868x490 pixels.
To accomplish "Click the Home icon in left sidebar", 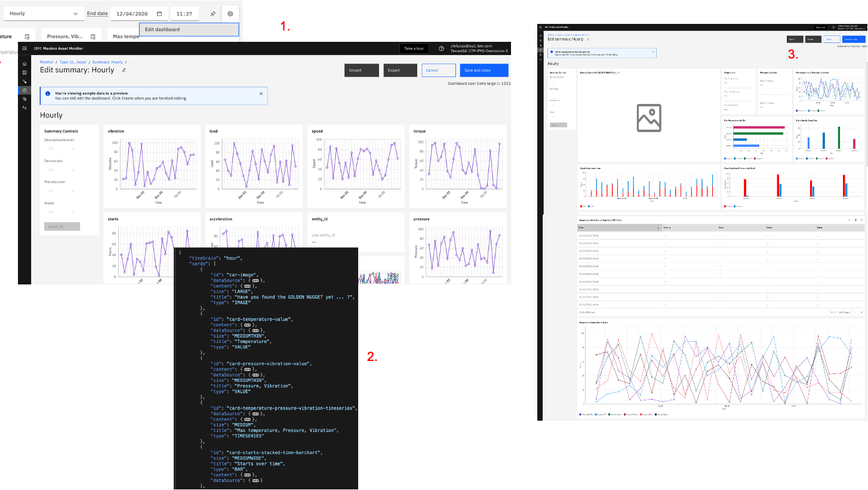I will (24, 63).
